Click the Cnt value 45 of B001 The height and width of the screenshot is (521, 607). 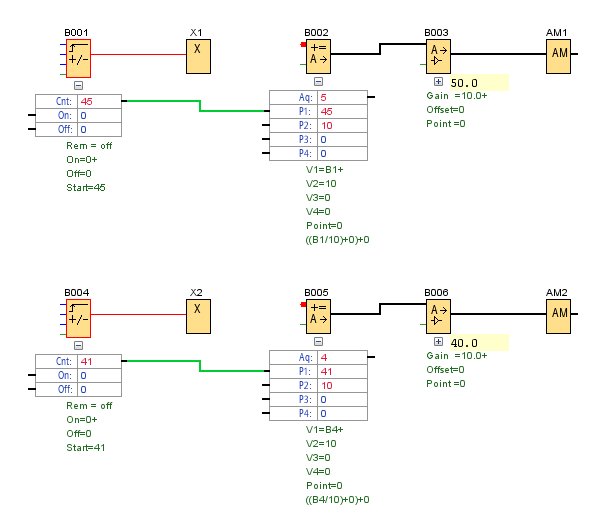pos(99,101)
